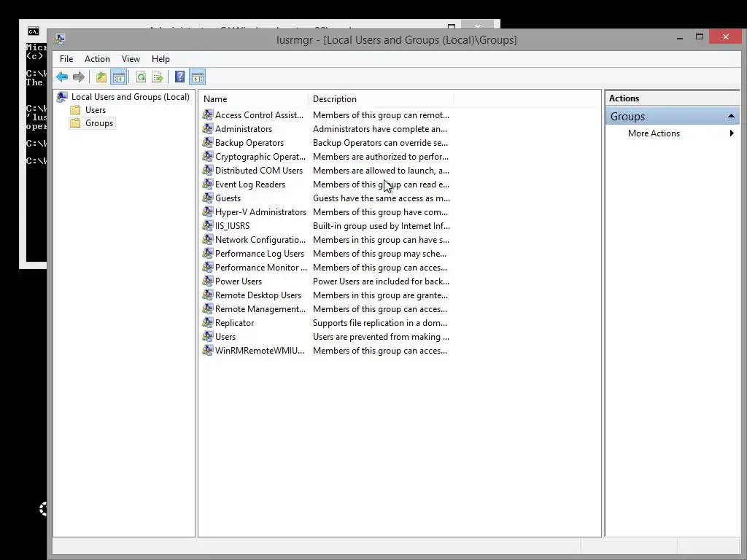747x560 pixels.
Task: Click "Members are allowed to launch, a..." description
Action: point(381,171)
